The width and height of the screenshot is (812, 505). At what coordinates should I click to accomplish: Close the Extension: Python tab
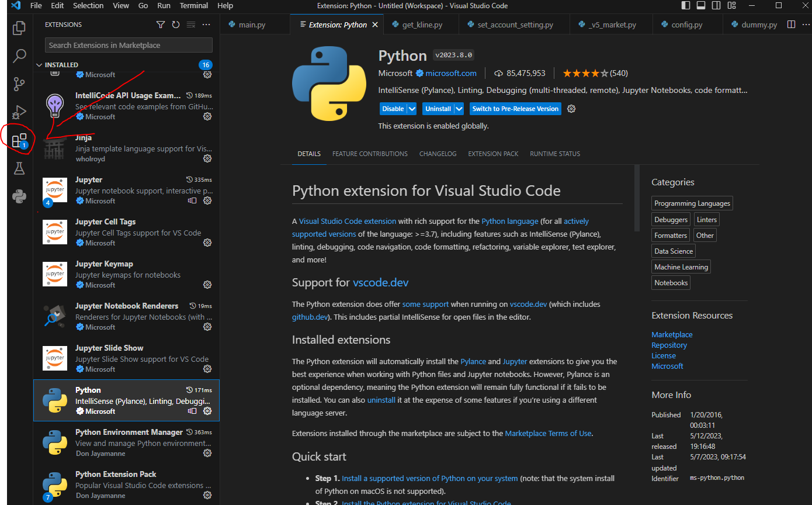tap(375, 25)
